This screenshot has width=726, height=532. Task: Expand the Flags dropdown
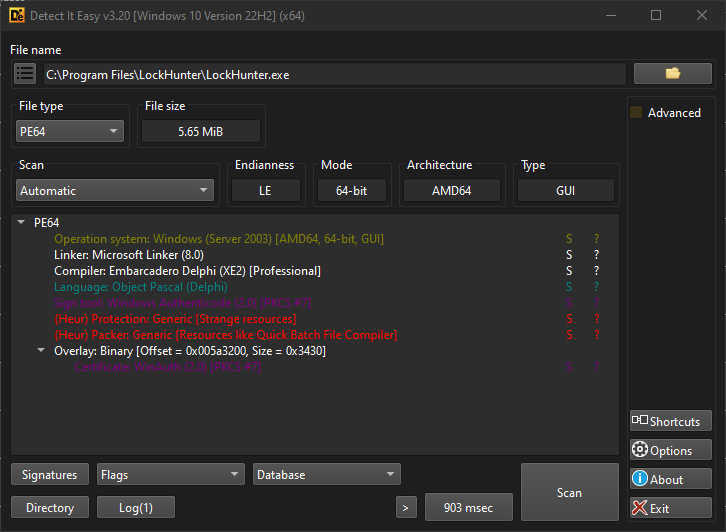(x=170, y=475)
